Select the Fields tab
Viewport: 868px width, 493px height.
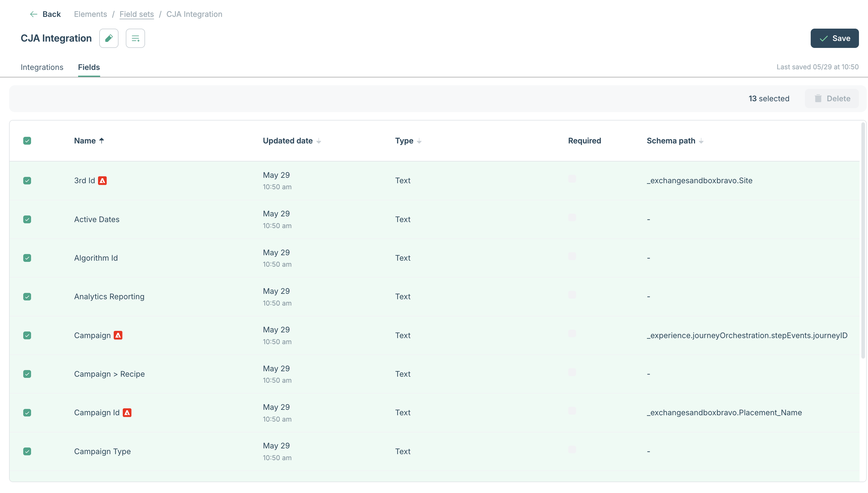pyautogui.click(x=89, y=67)
